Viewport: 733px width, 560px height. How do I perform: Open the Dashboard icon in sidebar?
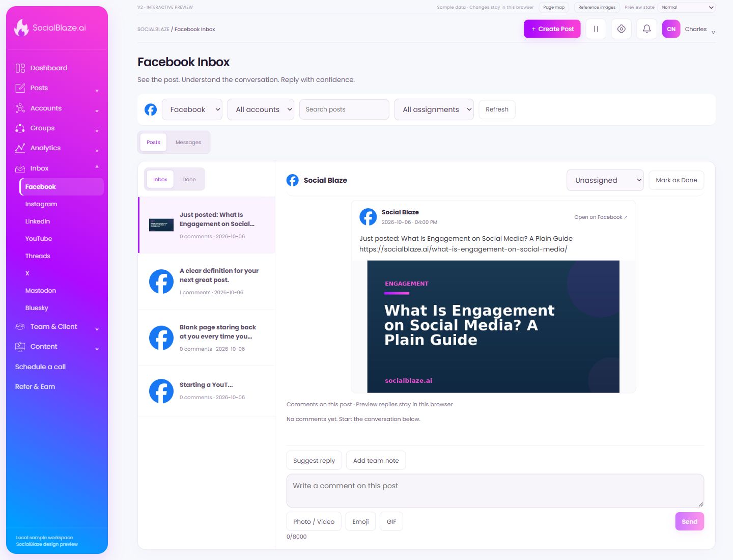[x=20, y=68]
